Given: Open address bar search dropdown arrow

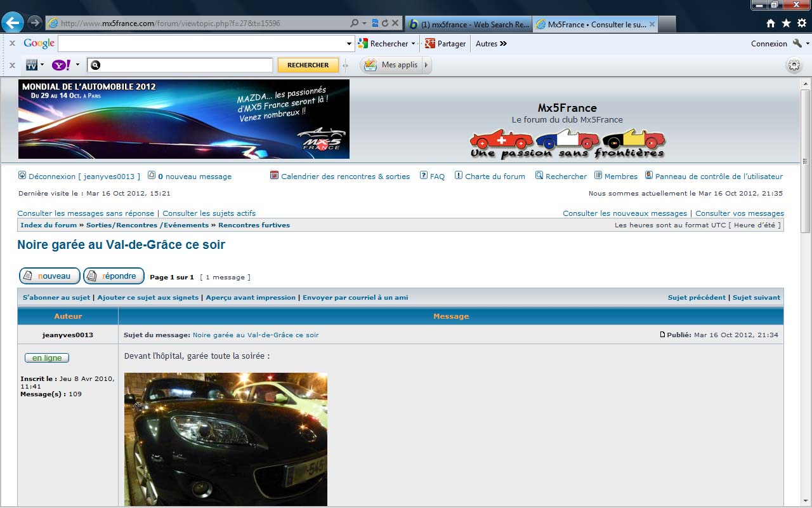Looking at the screenshot, I should point(365,23).
